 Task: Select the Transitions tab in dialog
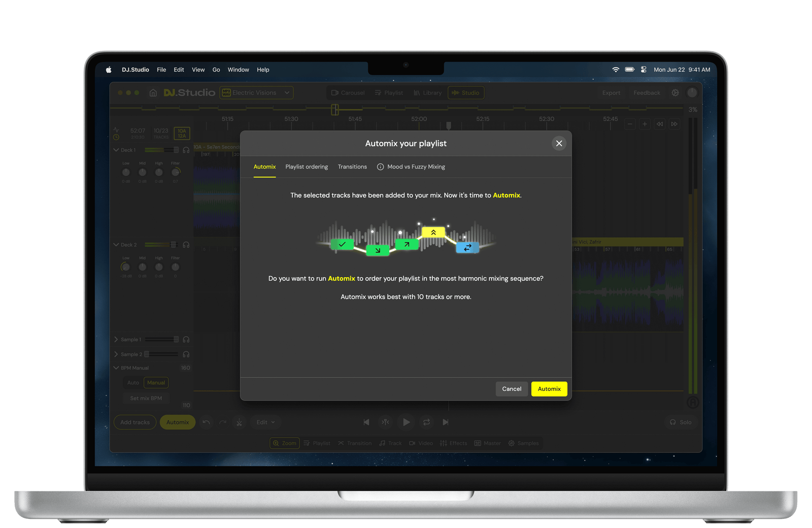[x=352, y=167]
